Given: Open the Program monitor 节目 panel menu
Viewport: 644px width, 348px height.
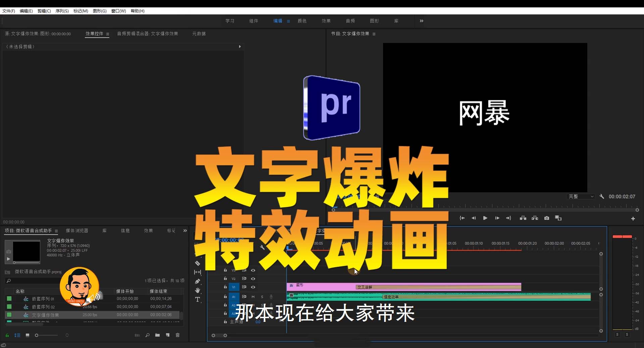Looking at the screenshot, I should pos(374,34).
